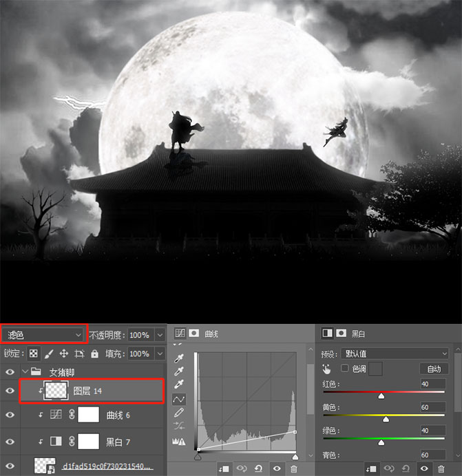Click the 黄色 value input field
The image size is (462, 476).
click(433, 407)
